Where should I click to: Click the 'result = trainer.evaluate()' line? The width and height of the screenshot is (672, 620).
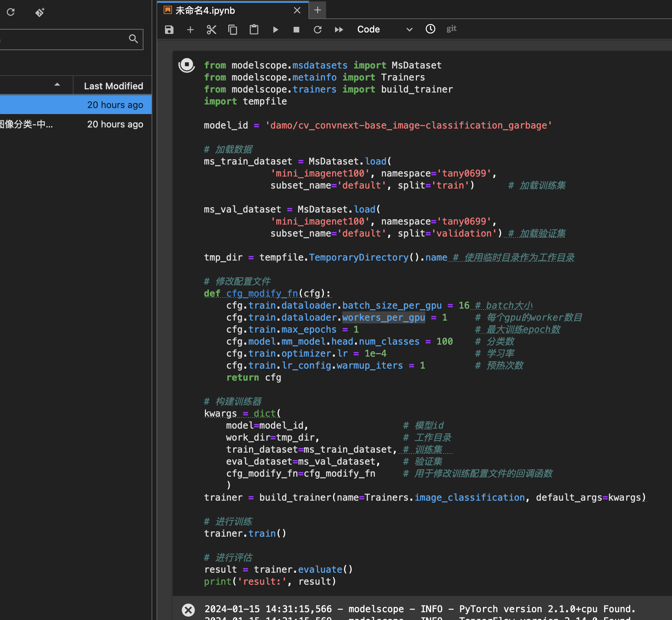point(278,570)
